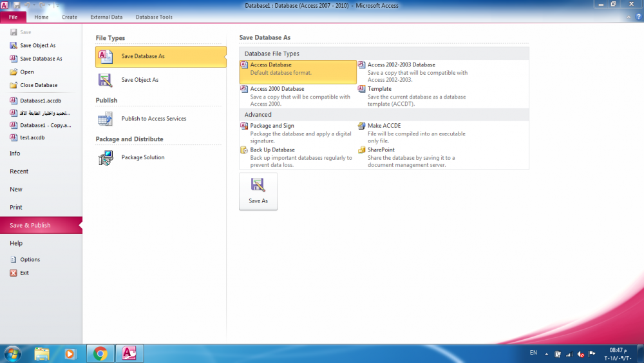This screenshot has width=644, height=363.
Task: Go to the Info page
Action: point(15,153)
